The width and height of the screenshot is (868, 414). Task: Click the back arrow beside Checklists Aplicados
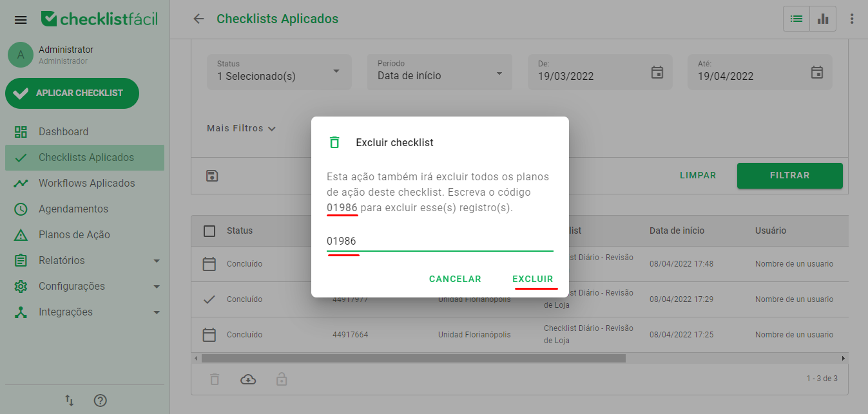point(198,19)
